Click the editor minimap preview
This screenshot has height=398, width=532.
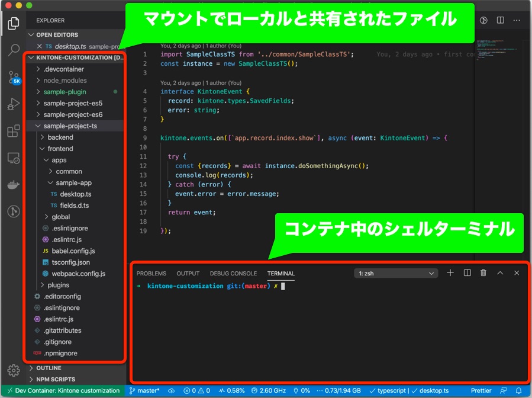[496, 50]
